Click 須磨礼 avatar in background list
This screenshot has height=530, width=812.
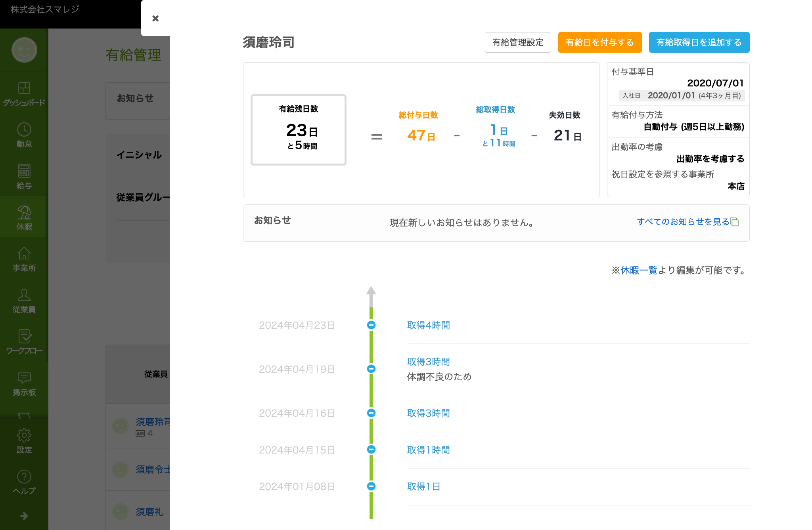[120, 512]
